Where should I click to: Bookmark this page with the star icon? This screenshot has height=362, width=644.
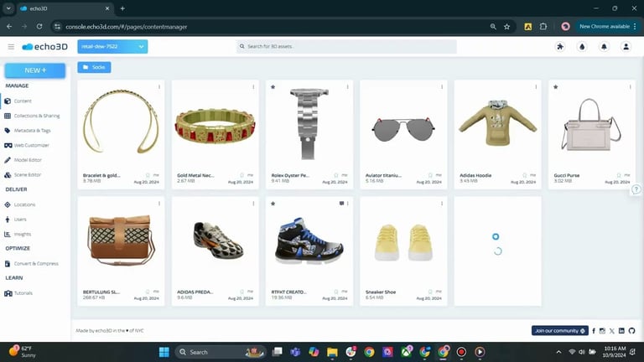pyautogui.click(x=506, y=27)
